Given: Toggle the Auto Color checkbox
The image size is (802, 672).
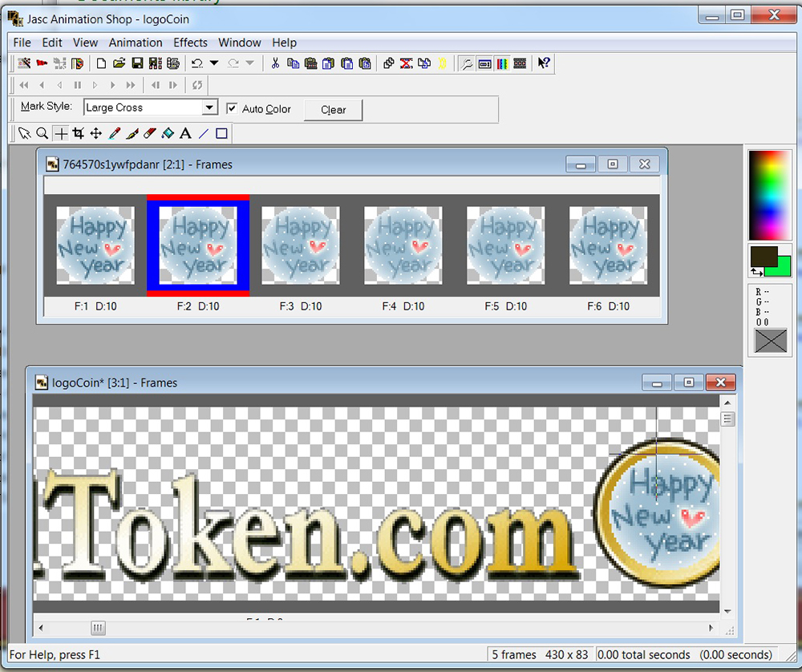Looking at the screenshot, I should click(x=233, y=108).
